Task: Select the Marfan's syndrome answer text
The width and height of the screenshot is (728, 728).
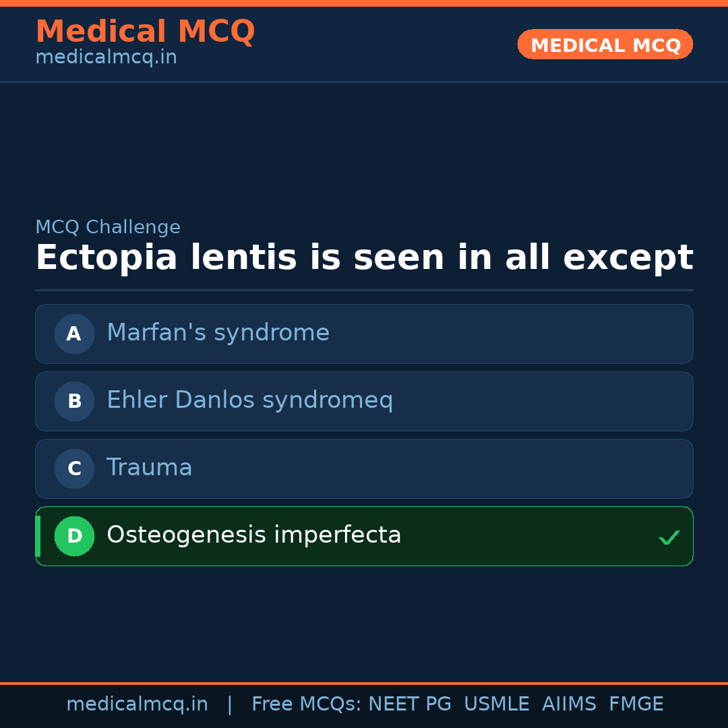Action: (218, 333)
